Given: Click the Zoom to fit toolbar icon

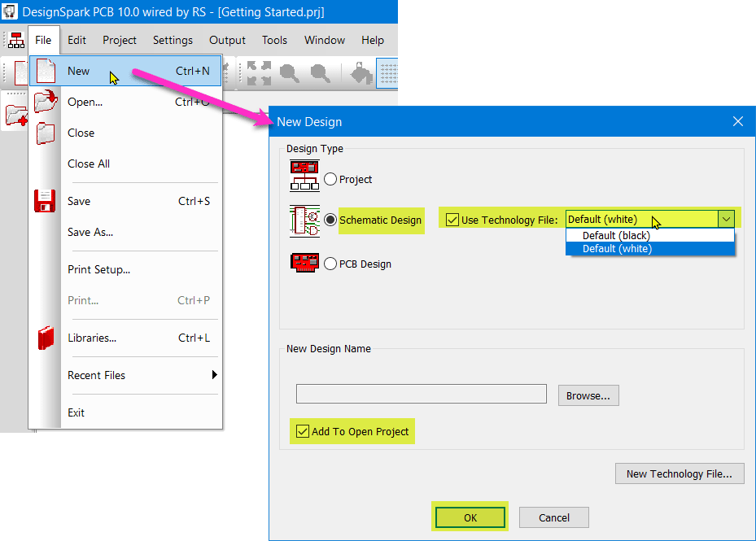Looking at the screenshot, I should tap(259, 73).
